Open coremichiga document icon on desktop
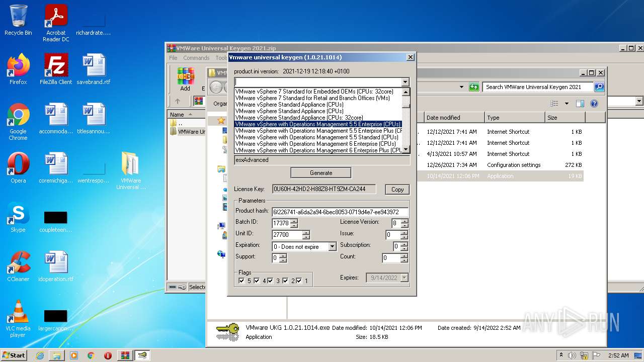The image size is (644, 362). coord(56,168)
